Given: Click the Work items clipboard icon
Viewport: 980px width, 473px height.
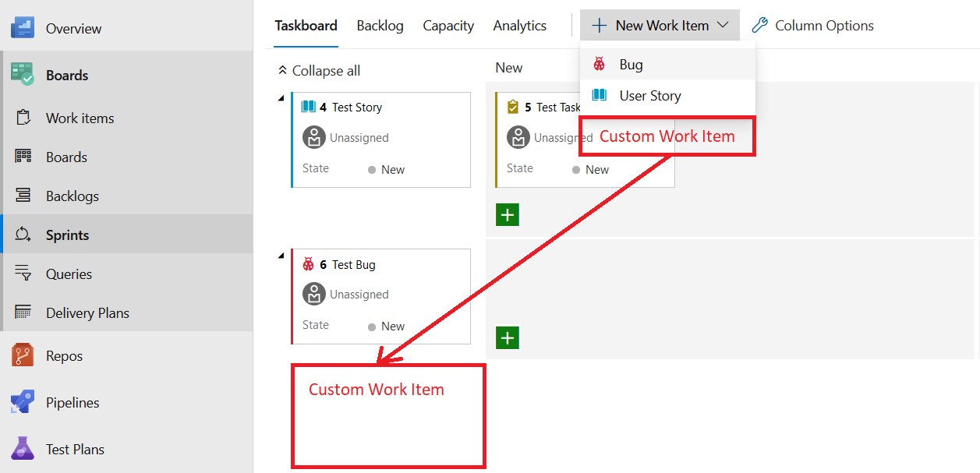Looking at the screenshot, I should pos(23,118).
